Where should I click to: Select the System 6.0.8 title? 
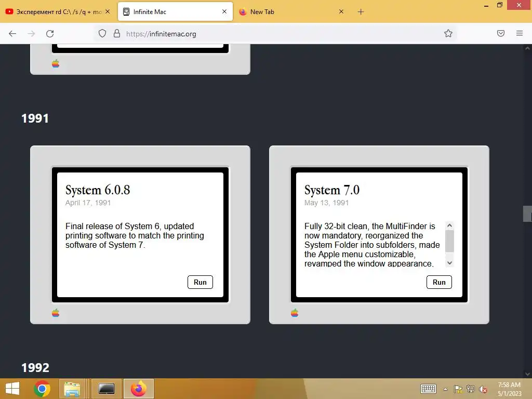pyautogui.click(x=98, y=190)
